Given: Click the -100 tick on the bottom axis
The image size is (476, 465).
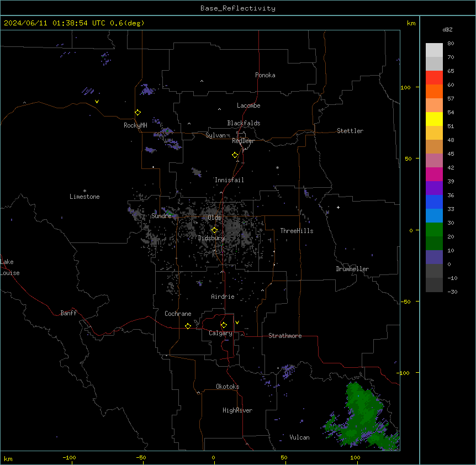Looking at the screenshot, I should [x=69, y=457].
